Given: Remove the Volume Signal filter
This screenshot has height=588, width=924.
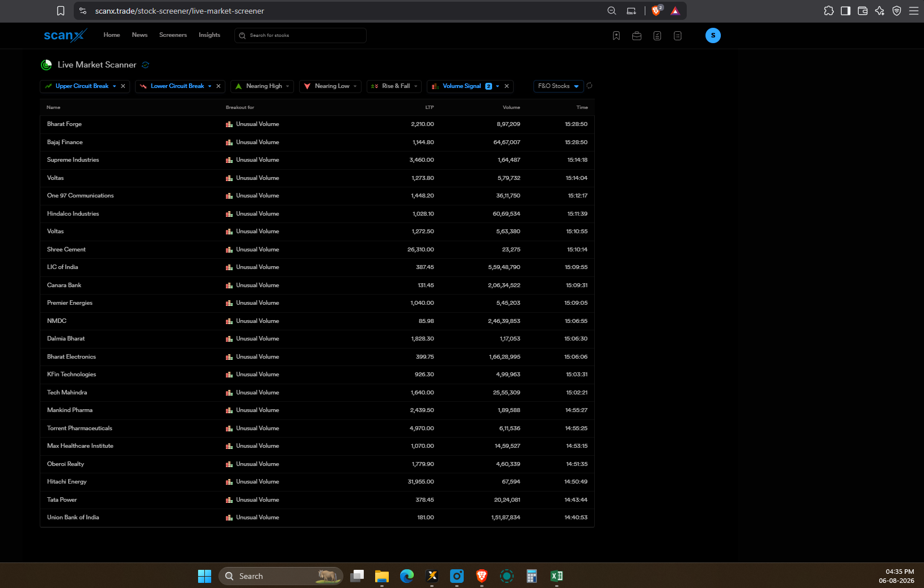Looking at the screenshot, I should tap(507, 86).
